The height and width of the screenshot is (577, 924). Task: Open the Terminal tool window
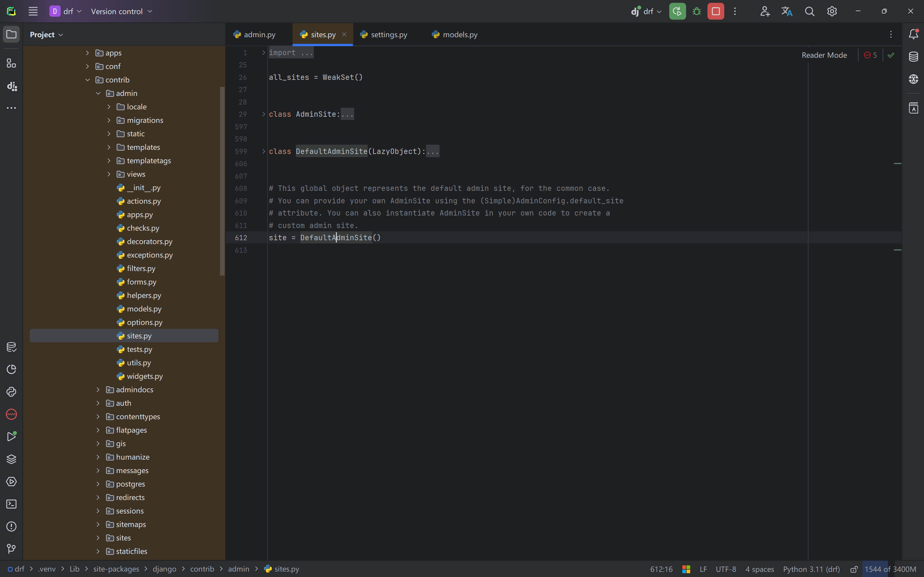[x=12, y=504]
